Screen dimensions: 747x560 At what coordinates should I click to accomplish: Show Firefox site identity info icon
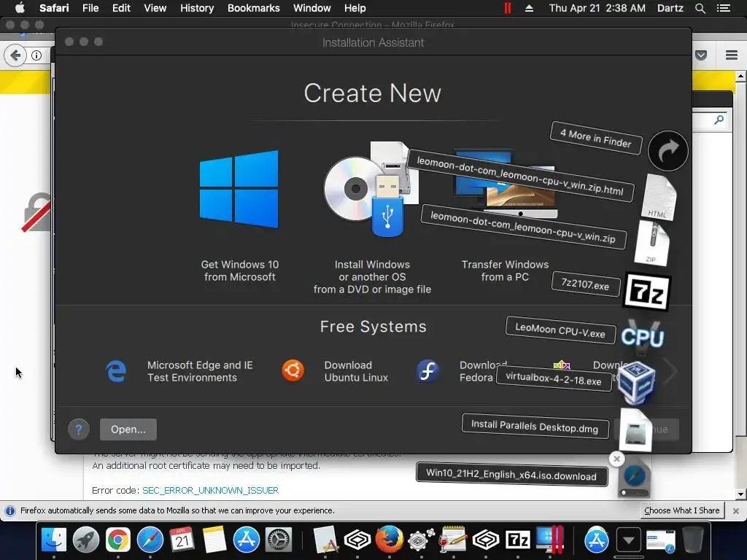click(x=36, y=55)
